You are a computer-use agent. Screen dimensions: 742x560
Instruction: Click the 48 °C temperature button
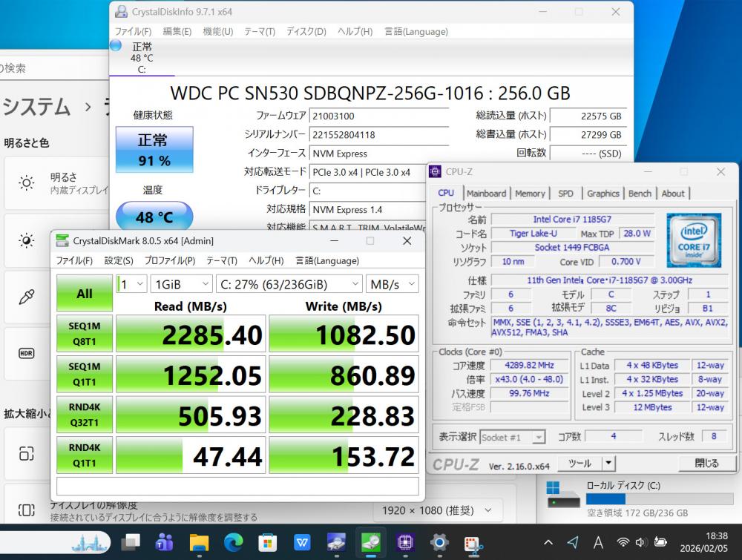pos(154,217)
